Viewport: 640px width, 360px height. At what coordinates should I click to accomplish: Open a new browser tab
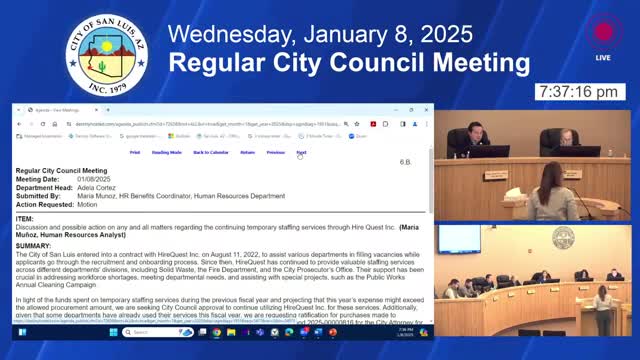[x=108, y=110]
